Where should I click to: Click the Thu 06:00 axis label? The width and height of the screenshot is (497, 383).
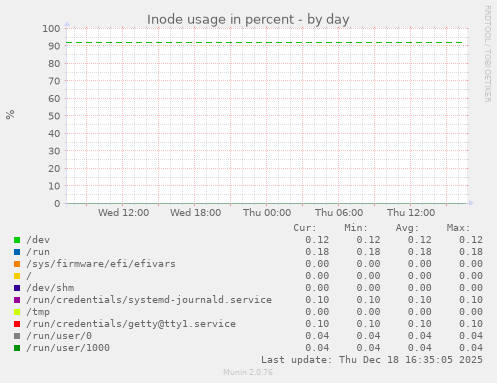point(339,213)
